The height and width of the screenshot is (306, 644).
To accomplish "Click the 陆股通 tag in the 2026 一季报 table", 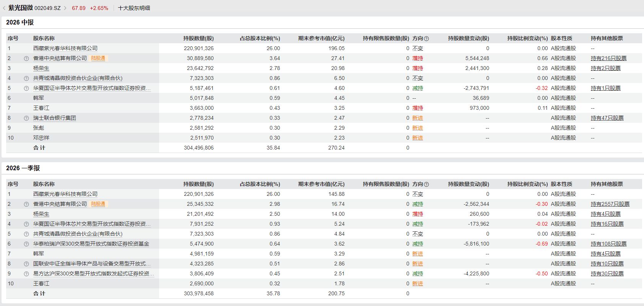I will 98,204.
